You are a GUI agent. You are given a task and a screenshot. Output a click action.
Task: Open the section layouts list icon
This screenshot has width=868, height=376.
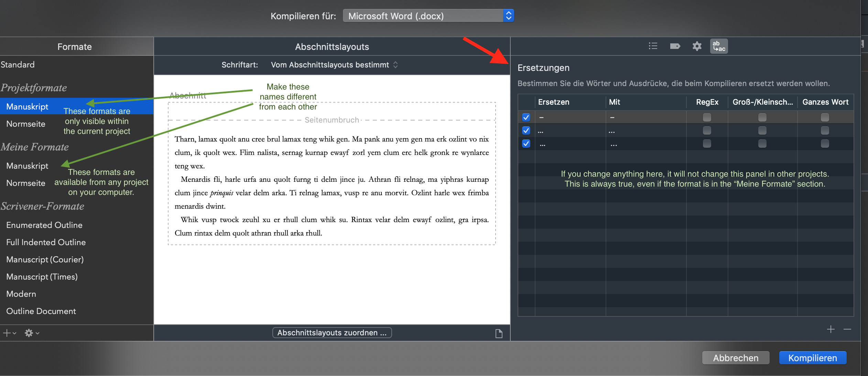[653, 46]
